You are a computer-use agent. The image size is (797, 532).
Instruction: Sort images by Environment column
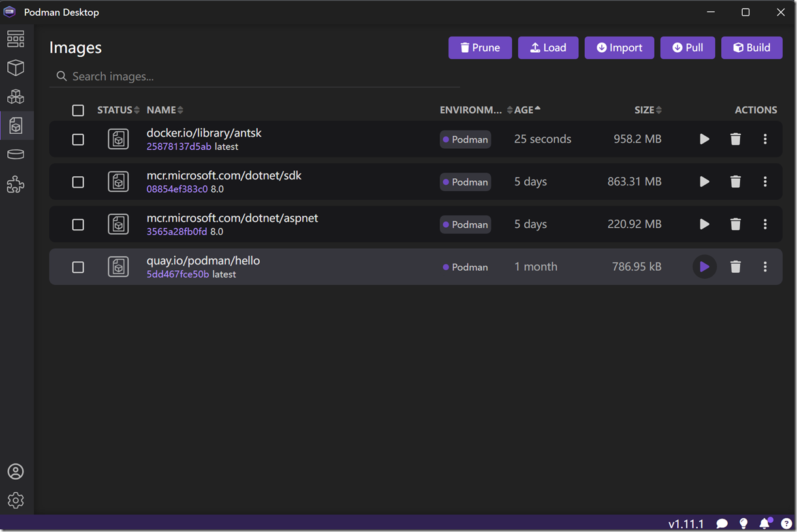pos(476,110)
